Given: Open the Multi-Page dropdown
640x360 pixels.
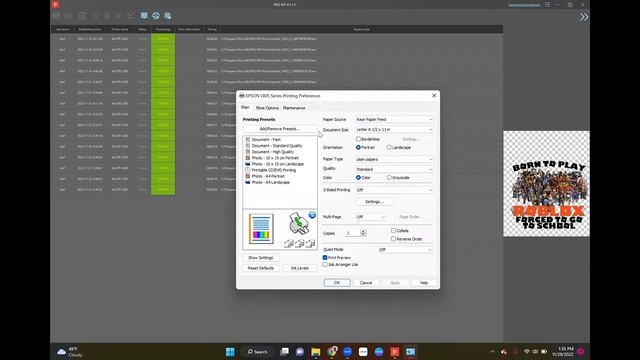Looking at the screenshot, I should 370,217.
